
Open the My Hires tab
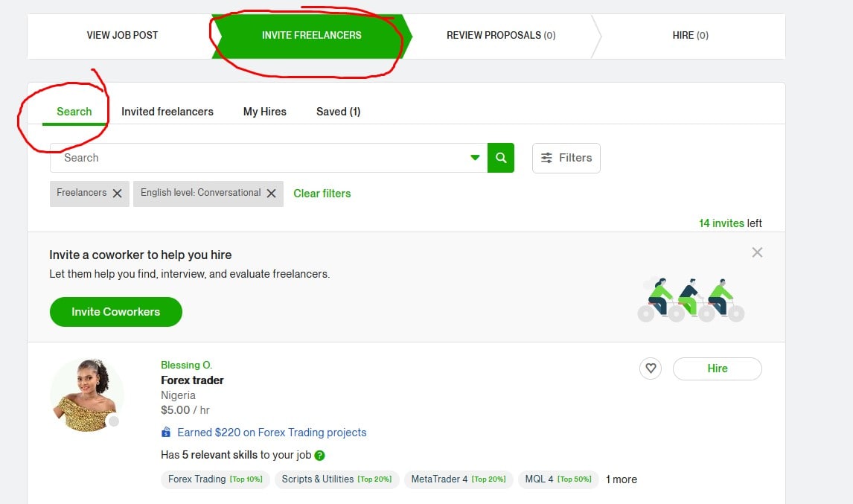(265, 112)
